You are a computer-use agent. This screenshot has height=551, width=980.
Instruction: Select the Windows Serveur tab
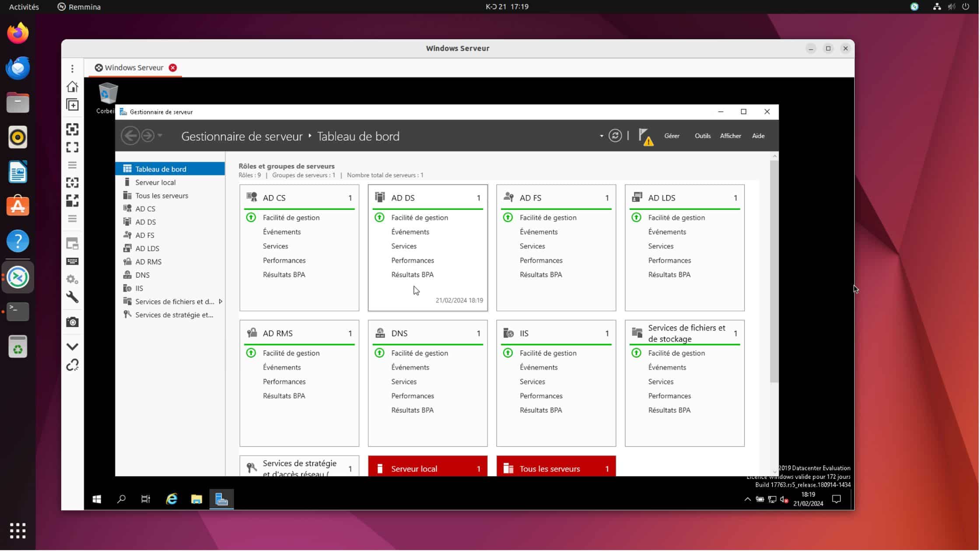coord(135,68)
